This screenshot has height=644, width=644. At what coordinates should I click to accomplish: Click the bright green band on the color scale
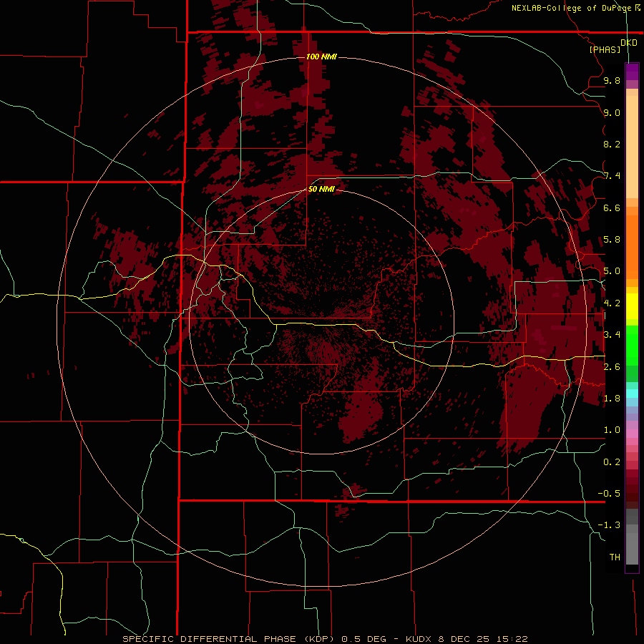(632, 345)
